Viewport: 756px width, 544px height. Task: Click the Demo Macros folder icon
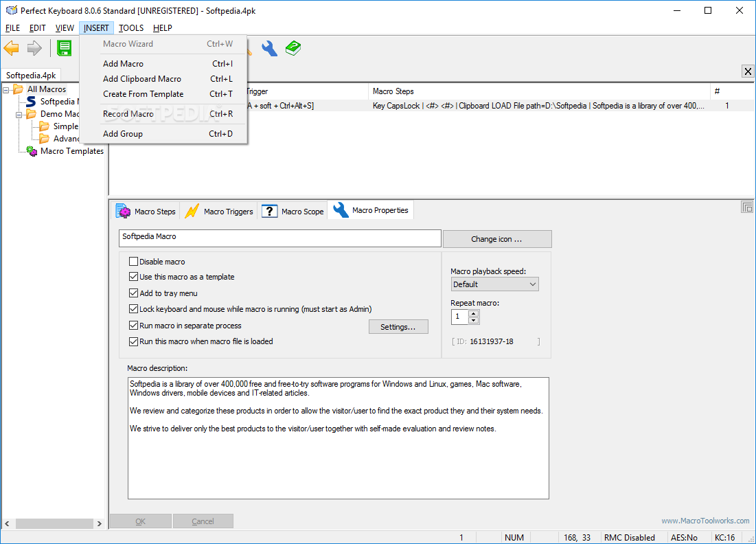32,114
